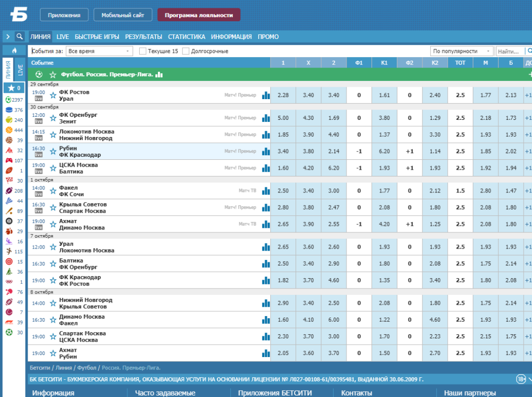
Task: Expand extra markets for ФК Ростов – Урал
Action: coord(528,95)
